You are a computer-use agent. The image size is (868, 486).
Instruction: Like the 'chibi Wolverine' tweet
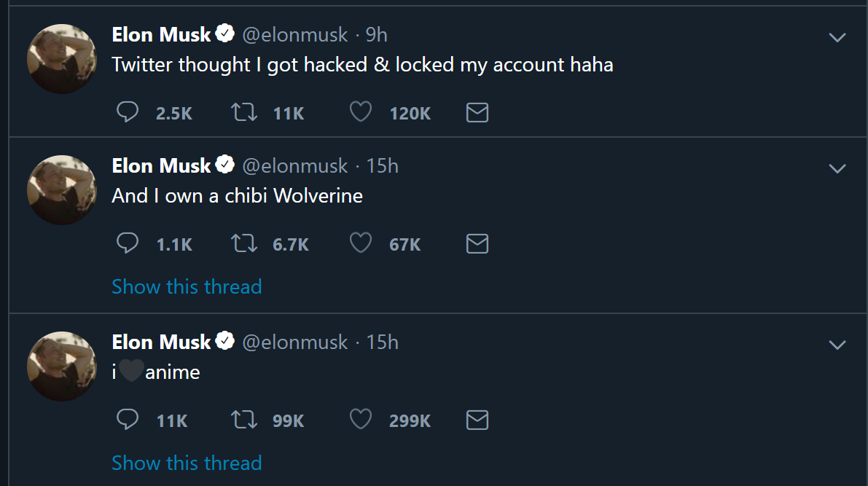(x=361, y=243)
